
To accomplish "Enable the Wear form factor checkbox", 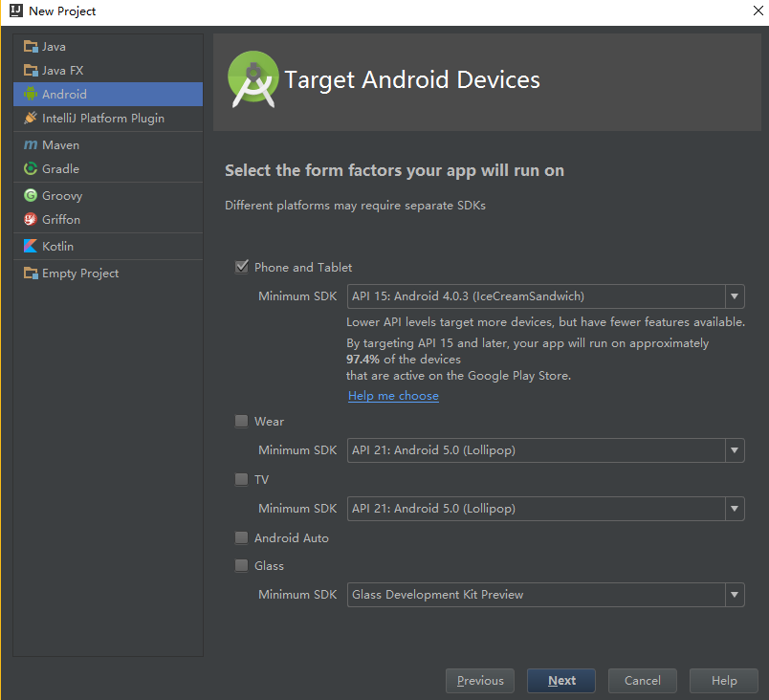I will (242, 422).
